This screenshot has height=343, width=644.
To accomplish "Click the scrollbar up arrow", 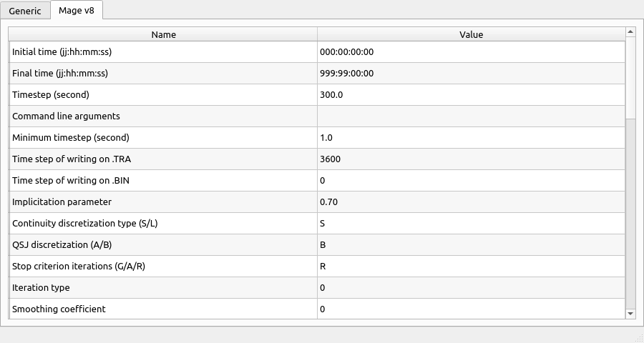I will (x=630, y=32).
